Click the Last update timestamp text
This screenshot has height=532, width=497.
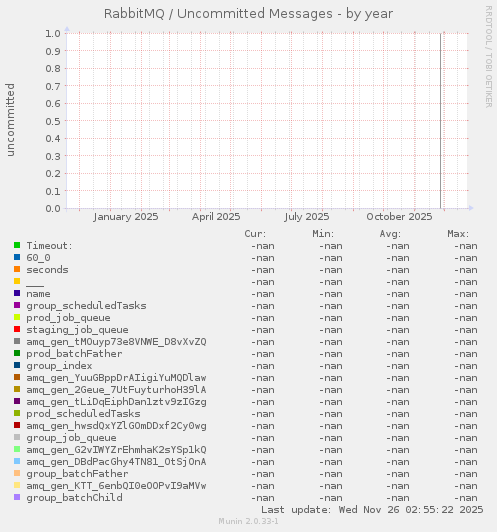pos(372,510)
